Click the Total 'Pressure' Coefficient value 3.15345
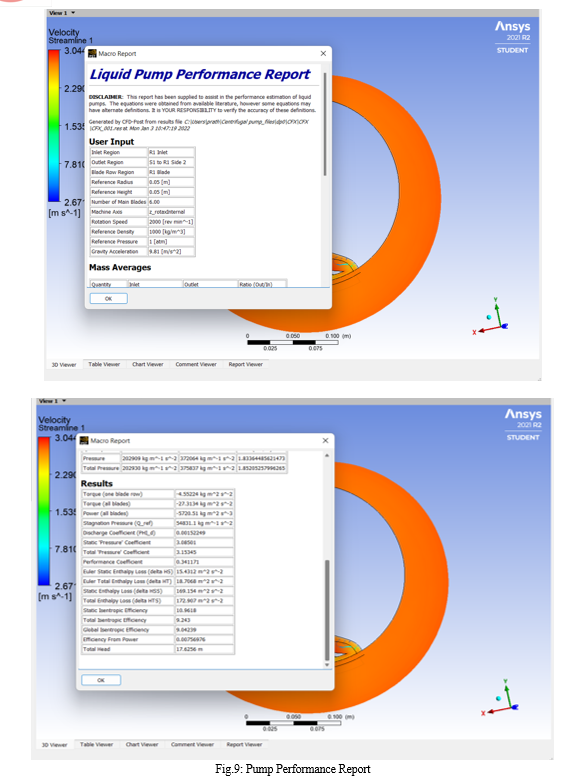The width and height of the screenshot is (568, 781). [204, 552]
